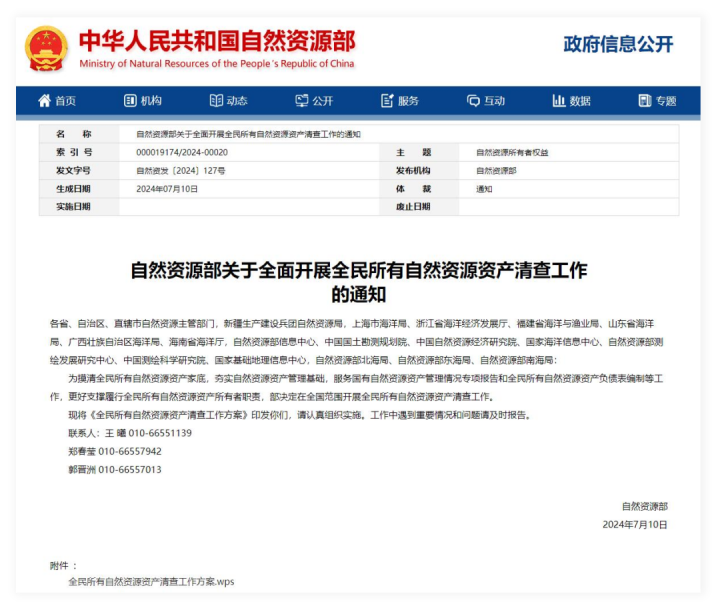The width and height of the screenshot is (720, 610).
Task: Click the 政府信息公开 header link
Action: pyautogui.click(x=618, y=44)
